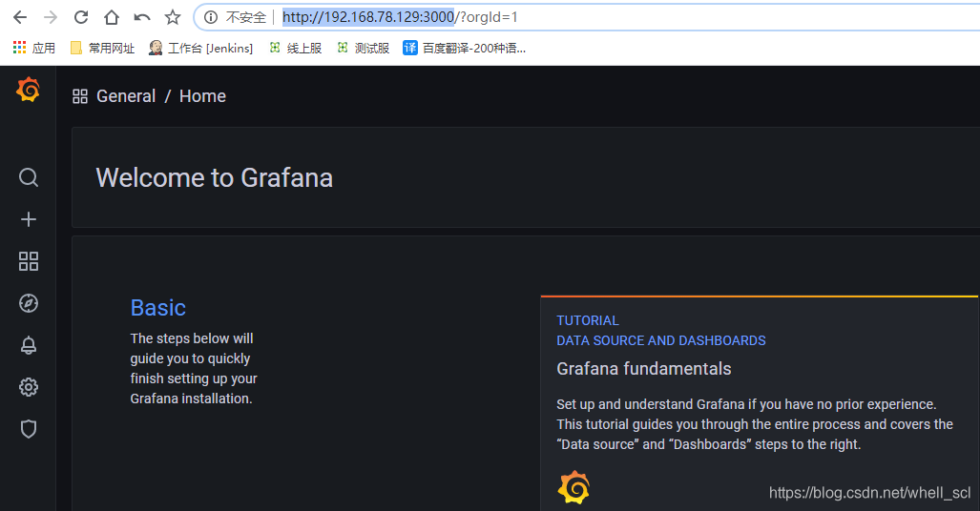The image size is (980, 511).
Task: Go back with the browser back arrow
Action: click(x=20, y=17)
